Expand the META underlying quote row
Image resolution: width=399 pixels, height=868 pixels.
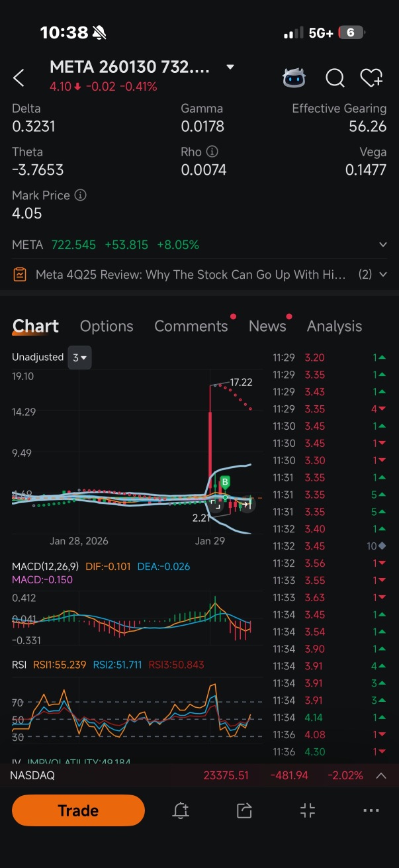199,244
